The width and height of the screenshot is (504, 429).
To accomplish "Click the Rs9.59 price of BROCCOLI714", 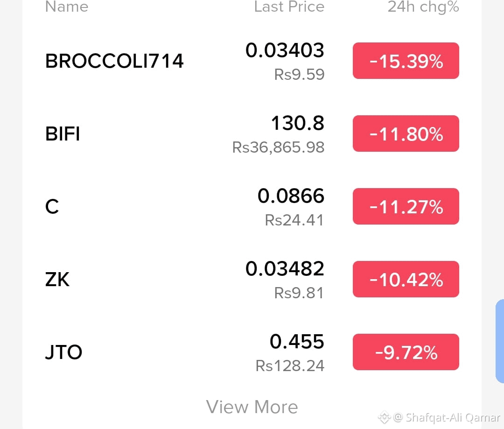I will 299,74.
